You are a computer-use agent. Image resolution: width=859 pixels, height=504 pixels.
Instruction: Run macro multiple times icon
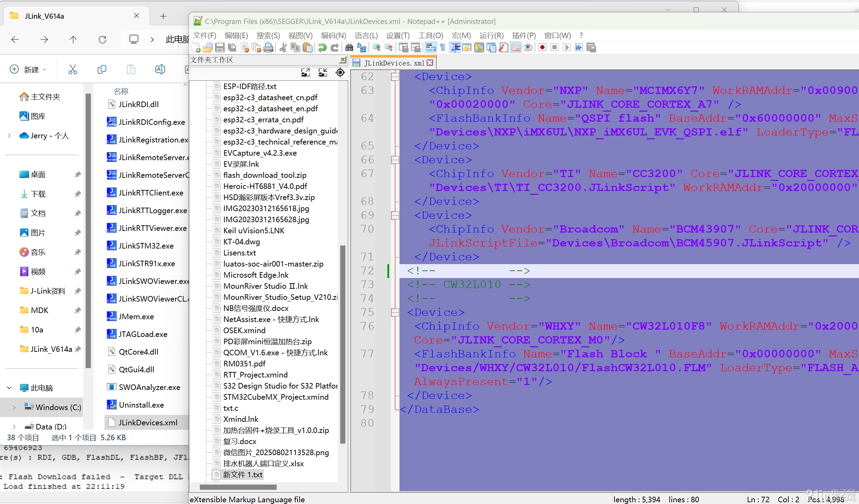pyautogui.click(x=578, y=47)
